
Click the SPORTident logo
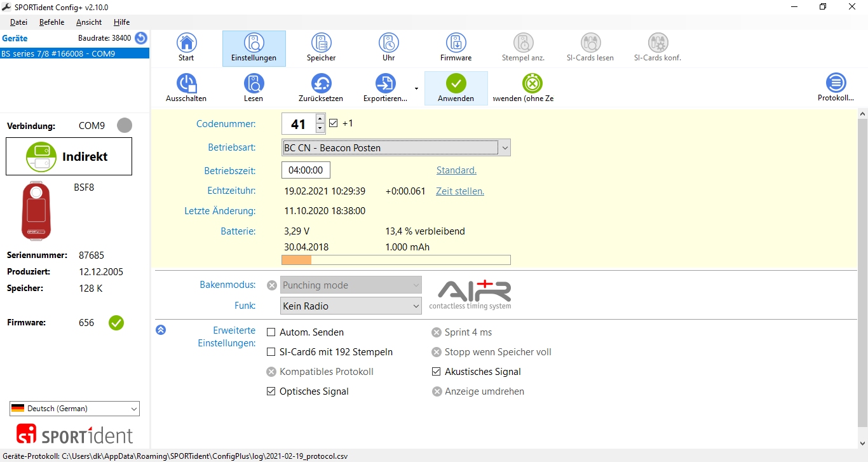pyautogui.click(x=74, y=434)
